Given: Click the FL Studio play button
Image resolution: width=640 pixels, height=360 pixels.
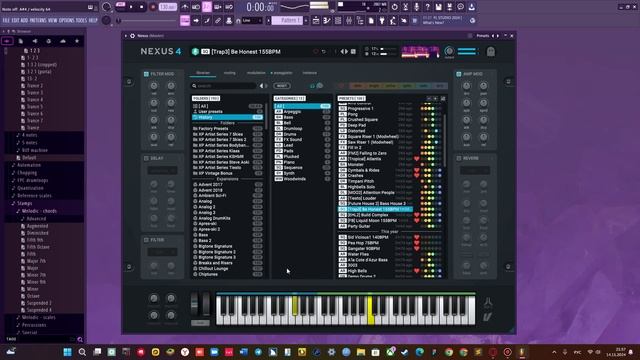Looking at the screenshot, I should point(131,7).
